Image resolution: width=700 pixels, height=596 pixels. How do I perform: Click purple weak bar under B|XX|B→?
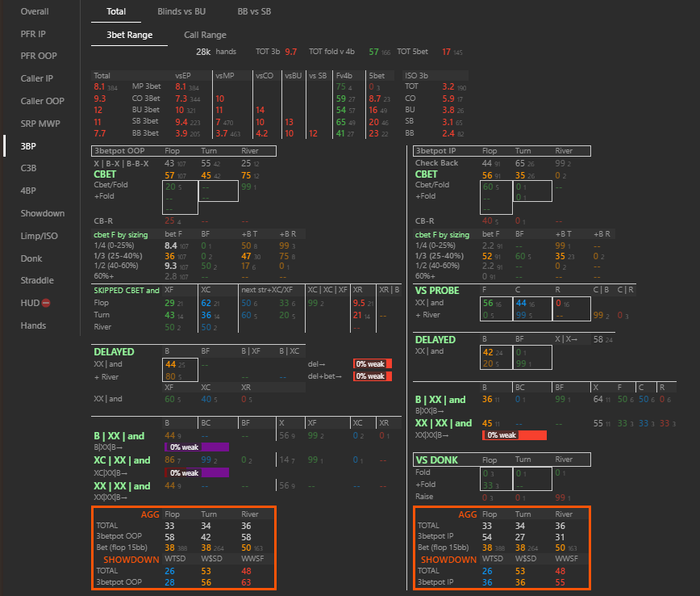pyautogui.click(x=197, y=447)
